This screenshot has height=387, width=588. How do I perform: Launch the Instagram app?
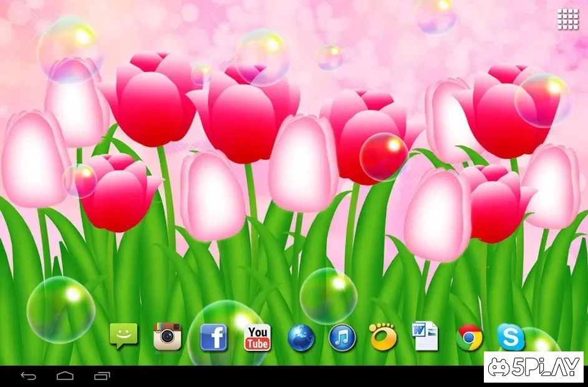coord(167,336)
